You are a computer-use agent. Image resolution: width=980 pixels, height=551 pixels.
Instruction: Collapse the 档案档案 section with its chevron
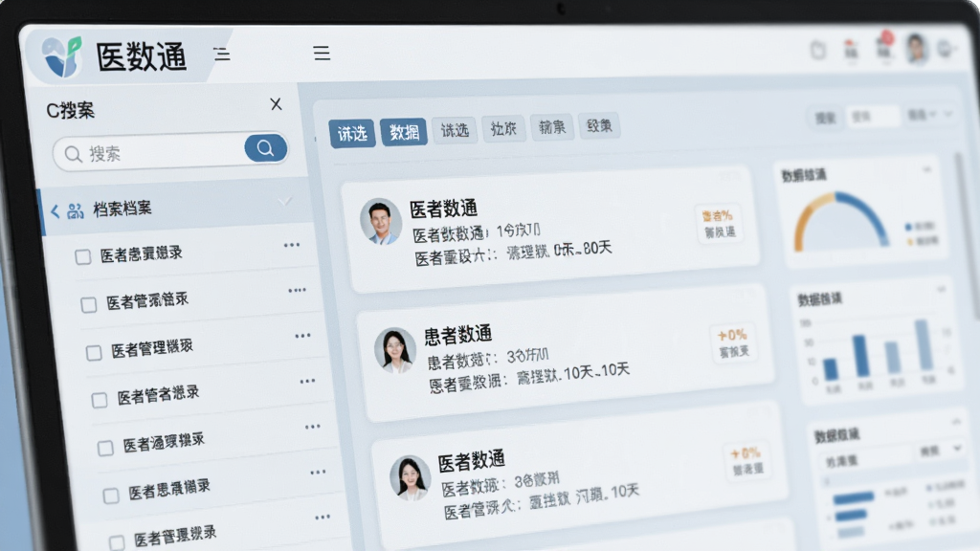(284, 201)
